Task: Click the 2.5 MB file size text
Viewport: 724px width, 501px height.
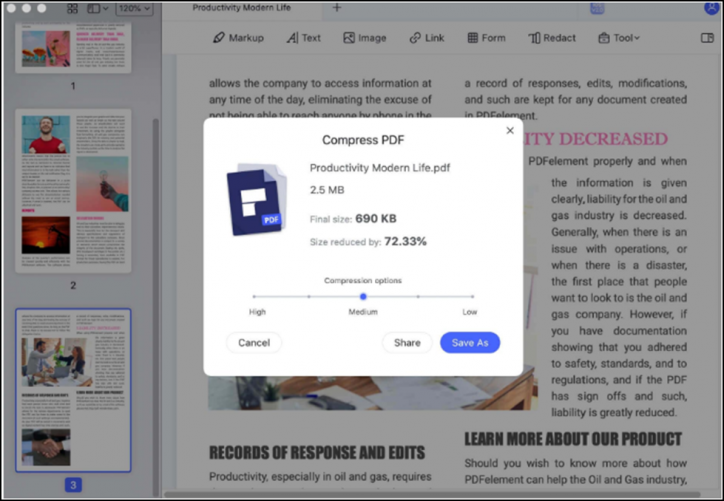Action: pos(327,190)
